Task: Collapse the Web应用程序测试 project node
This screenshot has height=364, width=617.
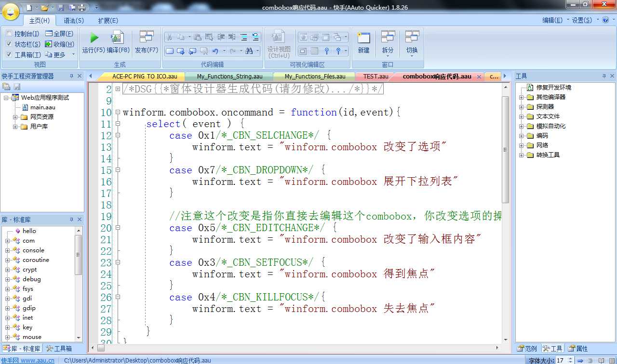Action: [x=6, y=98]
